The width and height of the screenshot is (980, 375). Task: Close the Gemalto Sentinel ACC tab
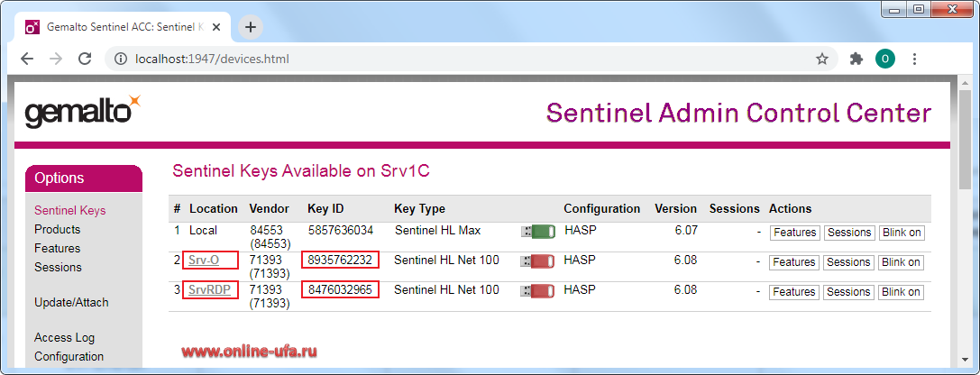coord(217,27)
